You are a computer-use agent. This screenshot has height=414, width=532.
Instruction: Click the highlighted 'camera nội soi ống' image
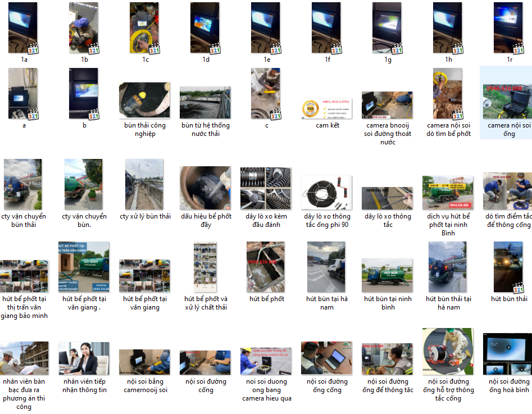pos(508,102)
